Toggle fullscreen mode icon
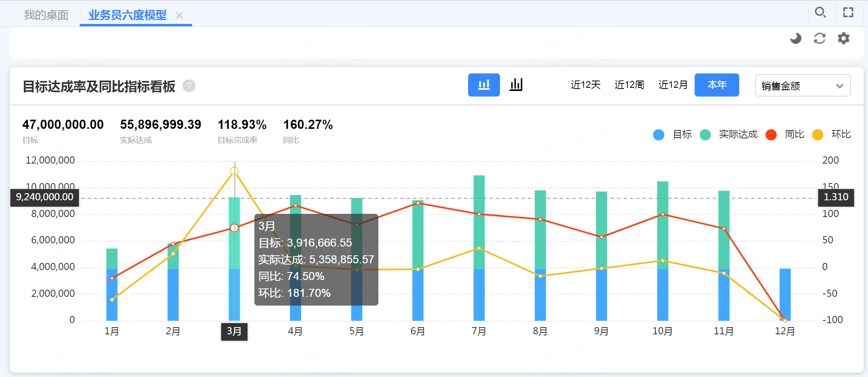Image resolution: width=868 pixels, height=377 pixels. tap(848, 12)
